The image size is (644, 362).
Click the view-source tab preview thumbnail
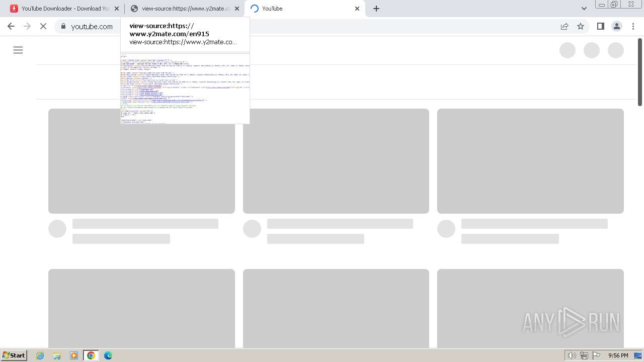pyautogui.click(x=185, y=88)
